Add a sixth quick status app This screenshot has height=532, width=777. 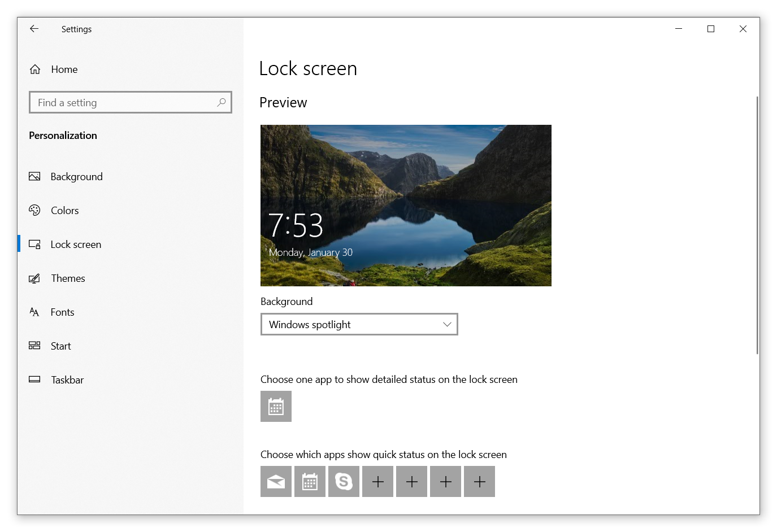pyautogui.click(x=445, y=481)
